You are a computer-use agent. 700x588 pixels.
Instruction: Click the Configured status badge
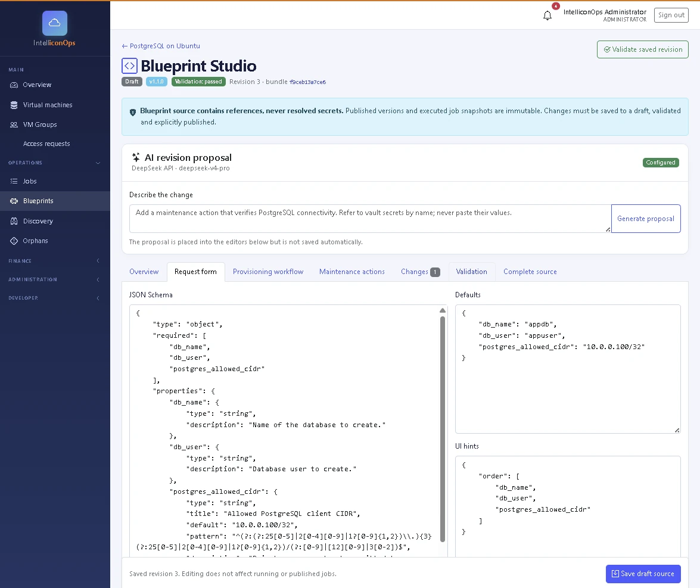(x=661, y=163)
